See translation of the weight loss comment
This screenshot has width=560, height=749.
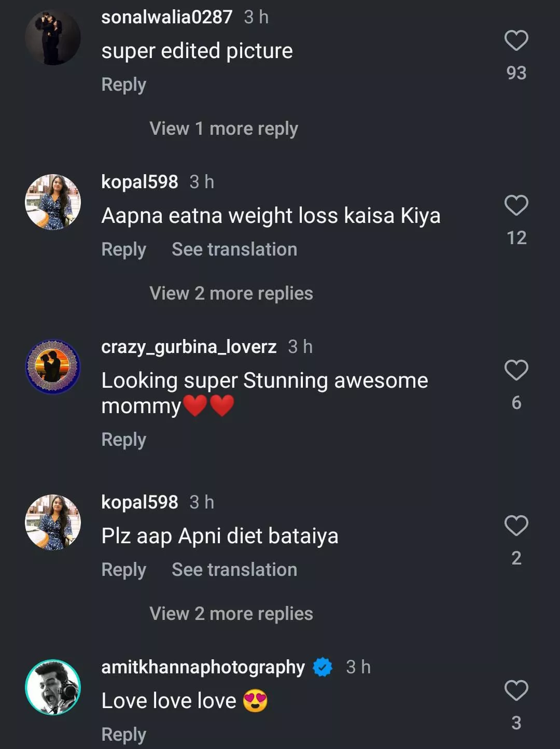(x=234, y=249)
